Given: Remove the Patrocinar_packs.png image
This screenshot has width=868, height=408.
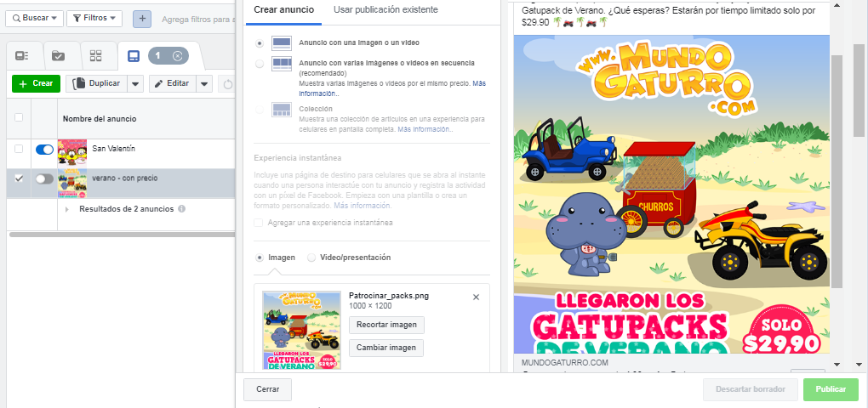Looking at the screenshot, I should point(476,297).
